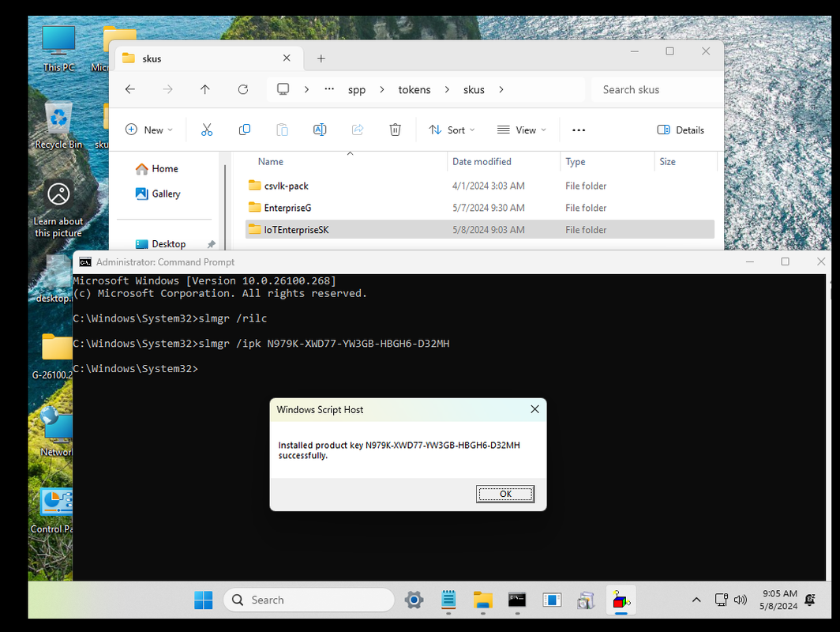Refresh the skus folder view
840x632 pixels.
point(242,89)
